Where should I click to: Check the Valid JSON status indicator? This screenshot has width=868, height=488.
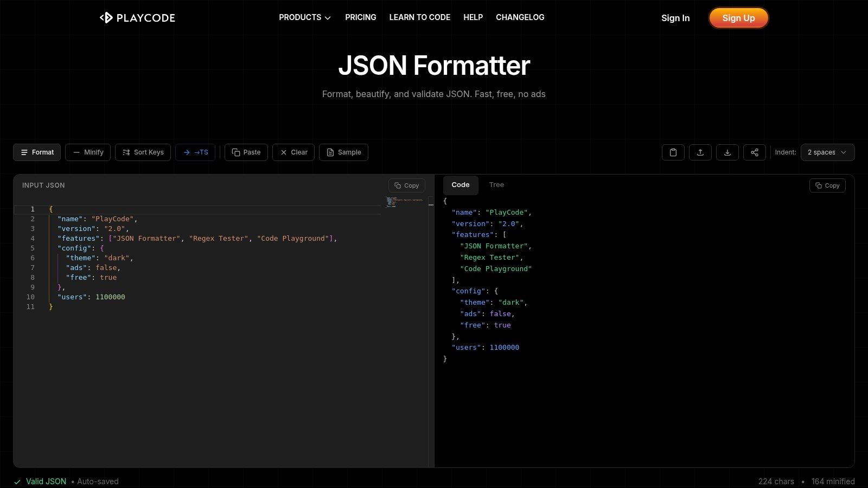coord(46,481)
